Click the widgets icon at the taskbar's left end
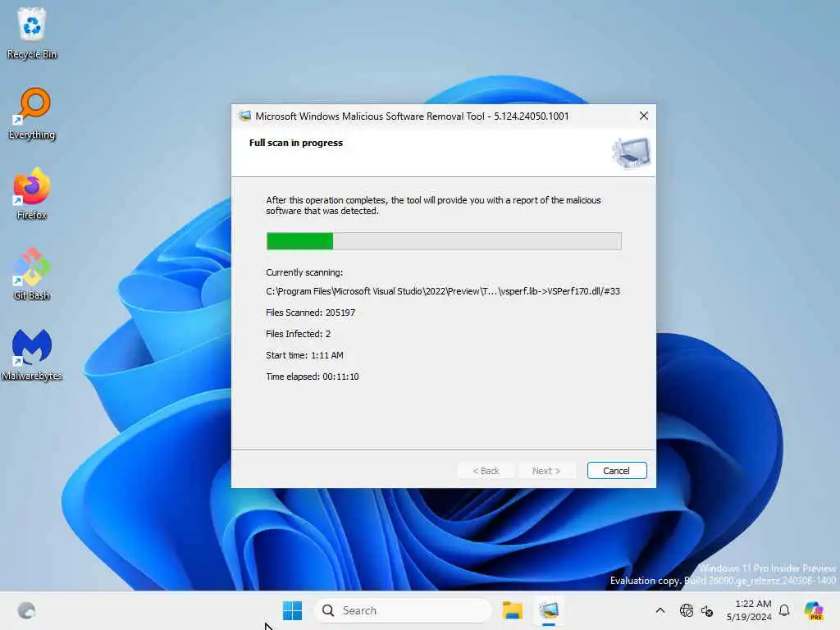The image size is (840, 630). click(26, 610)
